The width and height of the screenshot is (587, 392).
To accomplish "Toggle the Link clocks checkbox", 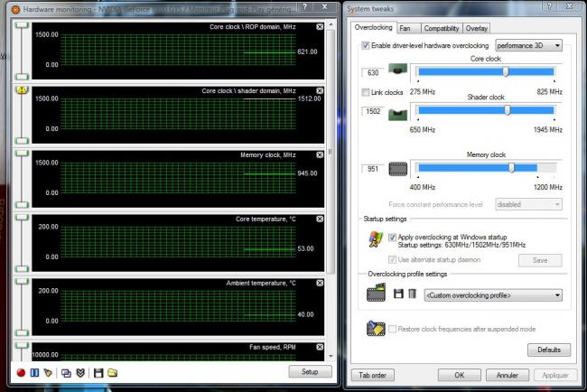I will pos(366,92).
